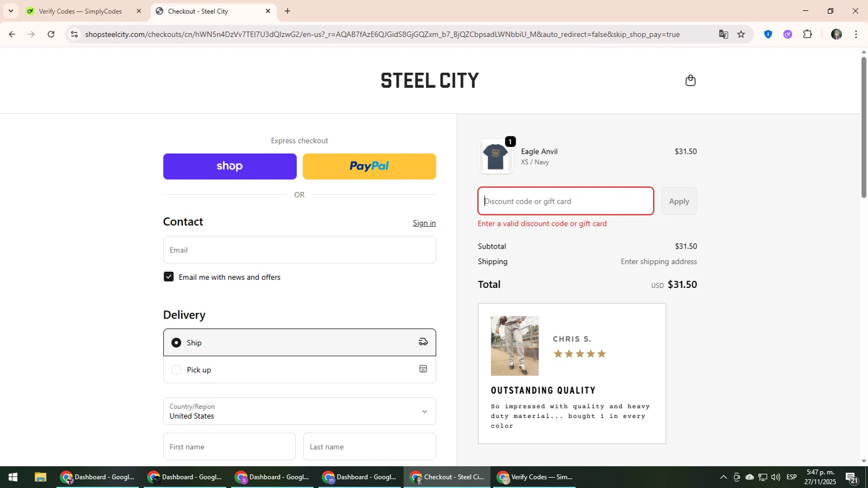
Task: Click the purple extension icon in toolbar
Action: [788, 34]
